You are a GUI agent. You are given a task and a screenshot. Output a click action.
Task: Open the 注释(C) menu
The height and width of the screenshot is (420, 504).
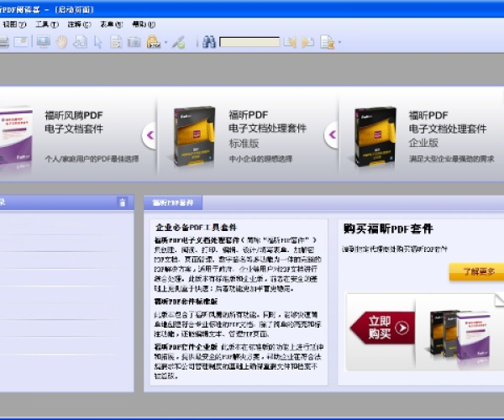tap(79, 24)
